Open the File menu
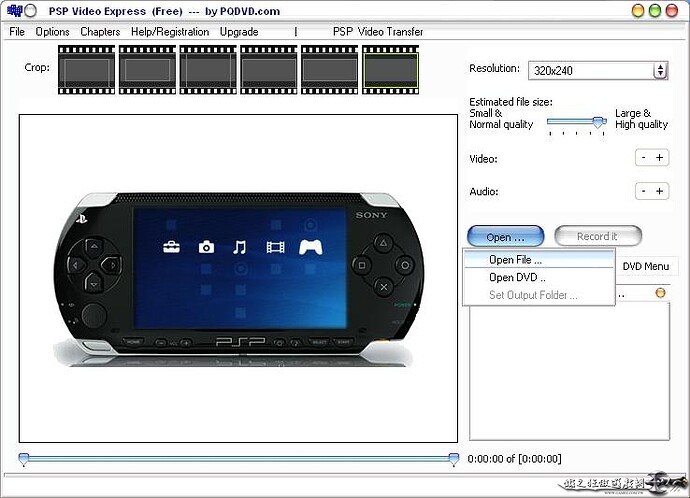Screen dimensions: 690x498 (17, 32)
